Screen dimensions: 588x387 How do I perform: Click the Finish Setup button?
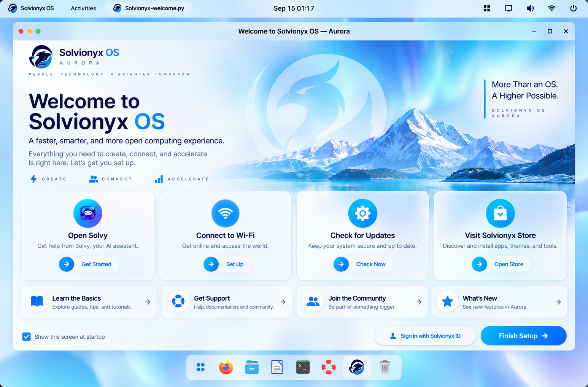[x=523, y=336]
